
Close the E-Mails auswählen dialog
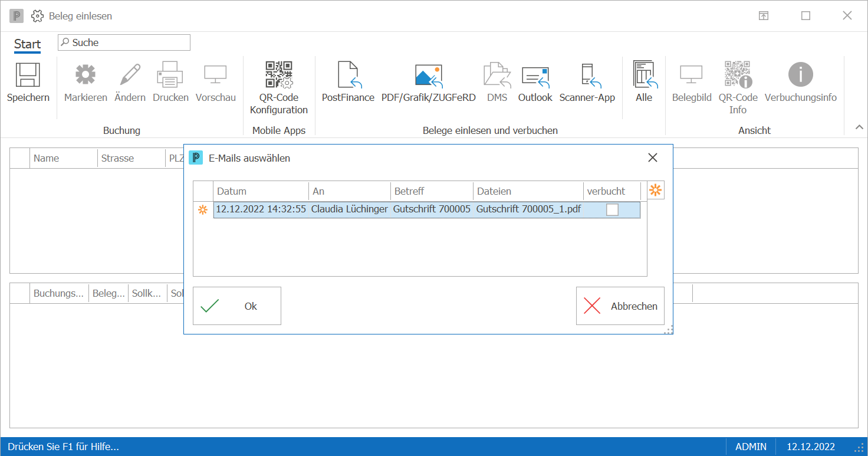[653, 158]
